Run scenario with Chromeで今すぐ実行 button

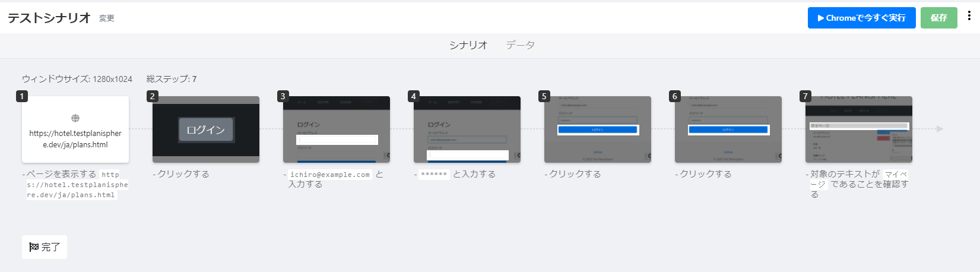[861, 18]
